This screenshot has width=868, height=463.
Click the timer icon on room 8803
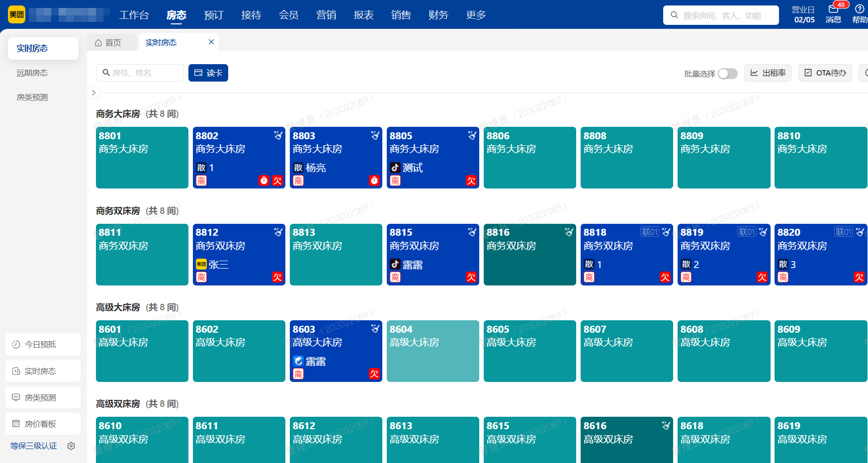pyautogui.click(x=374, y=181)
